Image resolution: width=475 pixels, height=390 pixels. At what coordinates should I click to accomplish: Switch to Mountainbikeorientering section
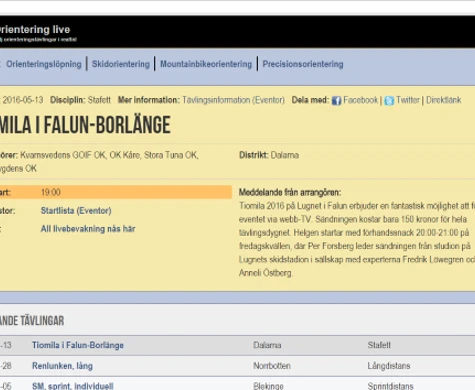tap(206, 64)
